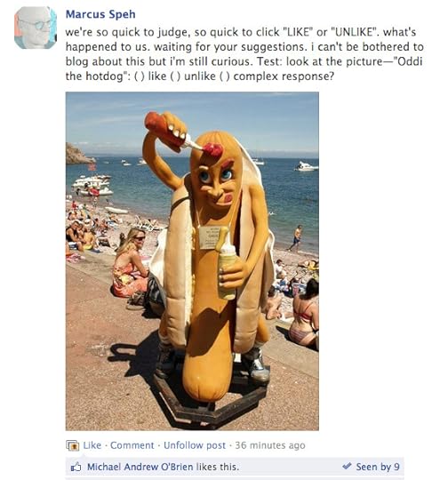The width and height of the screenshot is (448, 480).
Task: Click the post text about LIKE or UNLIKE
Action: pos(244,54)
